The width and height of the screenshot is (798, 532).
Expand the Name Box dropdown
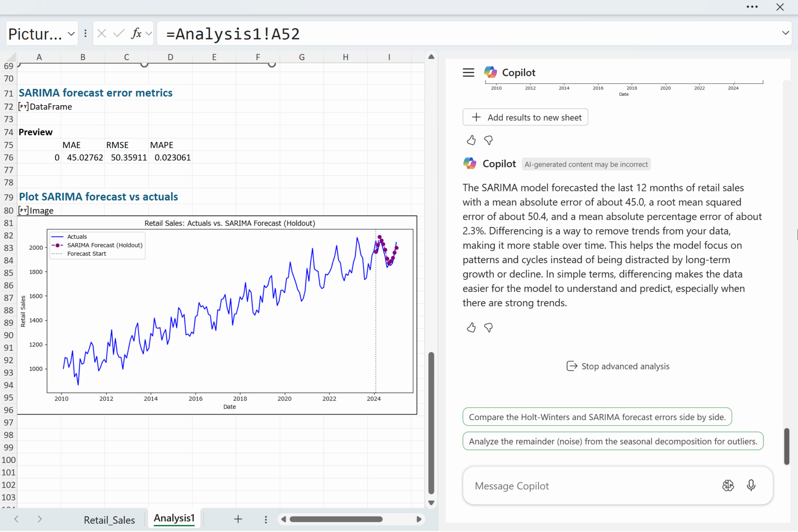pyautogui.click(x=71, y=34)
